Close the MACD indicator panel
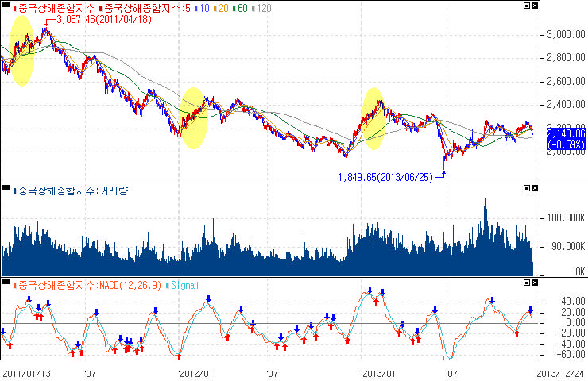 point(535,283)
